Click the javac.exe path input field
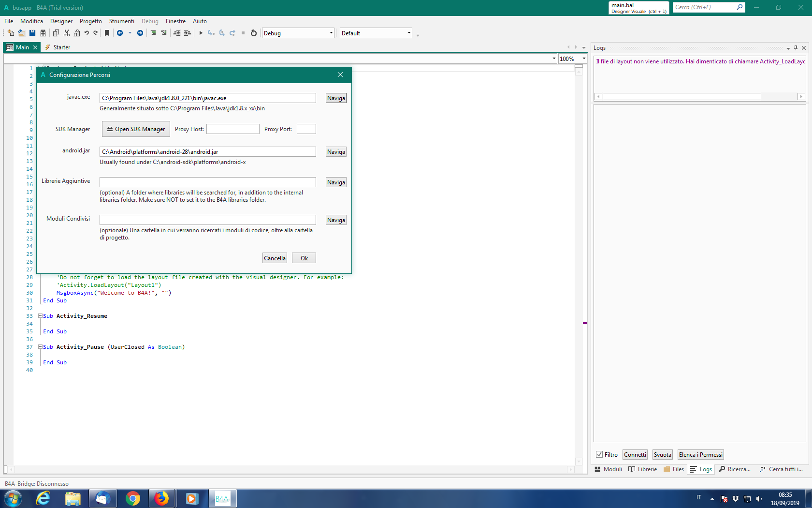 208,98
